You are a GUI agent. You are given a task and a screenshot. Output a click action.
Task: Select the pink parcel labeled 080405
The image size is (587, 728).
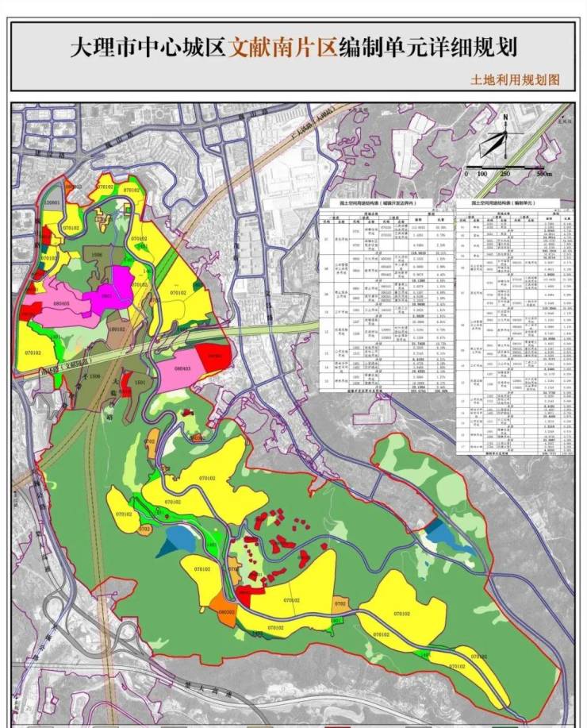[61, 303]
